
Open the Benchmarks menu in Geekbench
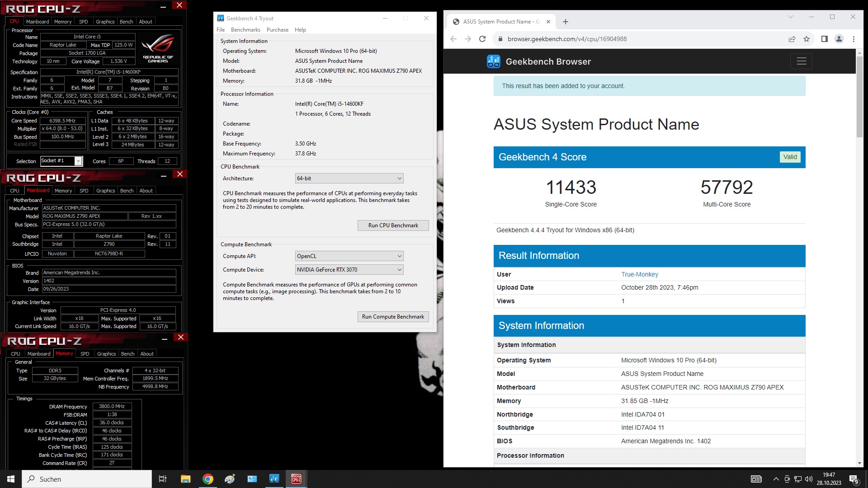[245, 30]
